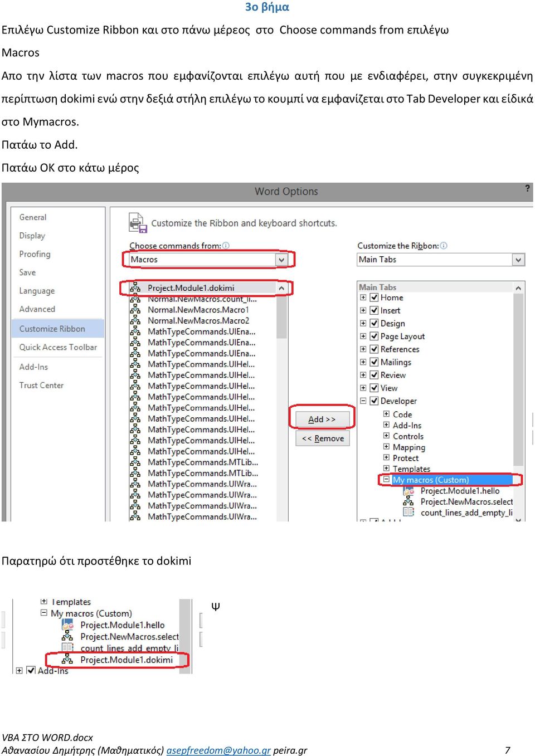Open the Choose commands from Macros dropdown
The image size is (535, 756).
(281, 260)
